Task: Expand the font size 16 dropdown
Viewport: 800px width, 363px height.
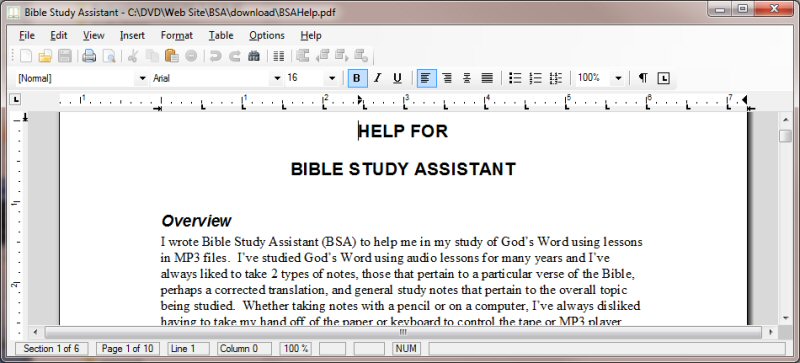Action: click(x=332, y=78)
